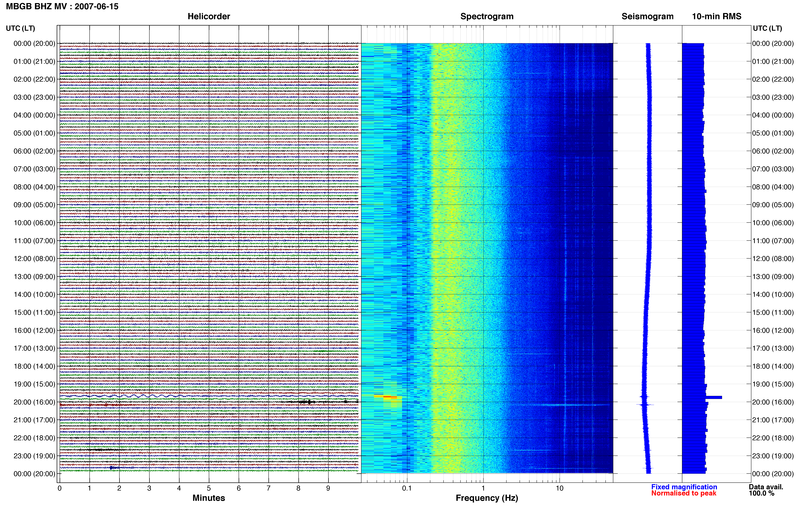Click the '10' tick on the Frequency axis
This screenshot has height=508, width=812.
click(559, 488)
